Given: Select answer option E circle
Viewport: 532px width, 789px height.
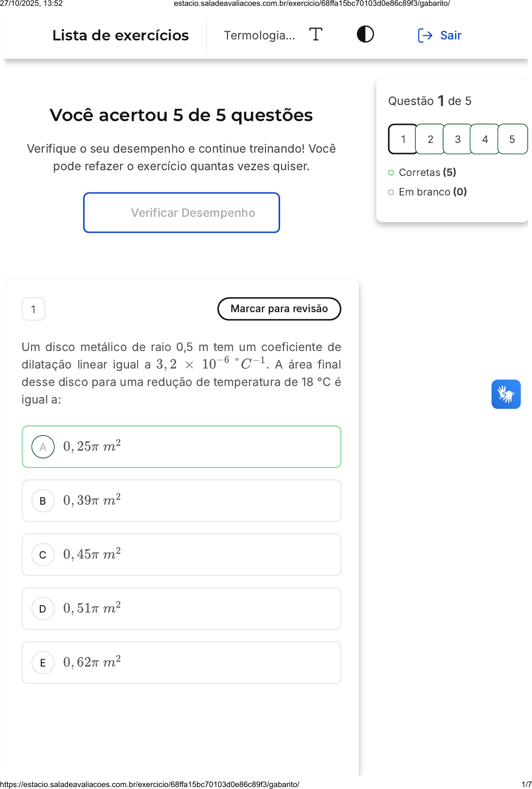Looking at the screenshot, I should coord(43,663).
